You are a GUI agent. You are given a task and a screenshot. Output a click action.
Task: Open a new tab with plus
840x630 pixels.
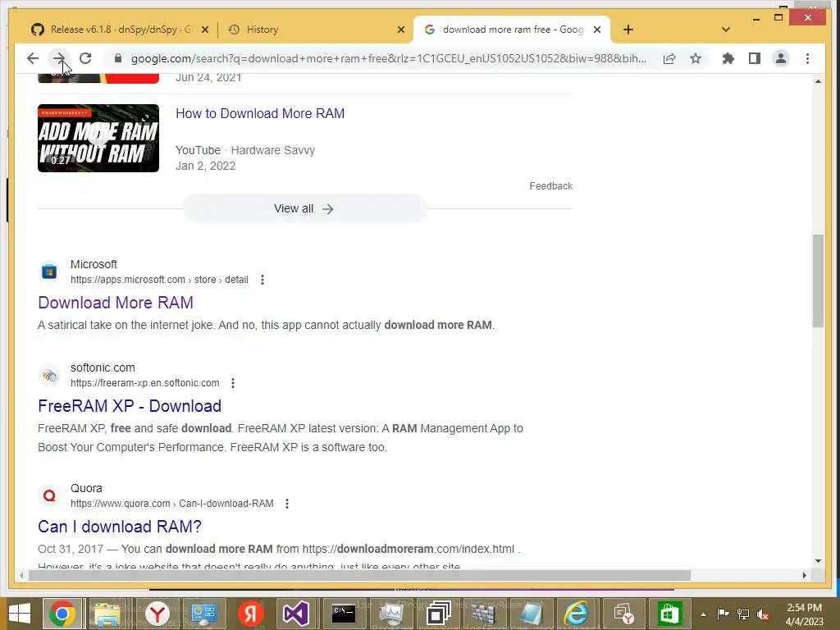(628, 30)
